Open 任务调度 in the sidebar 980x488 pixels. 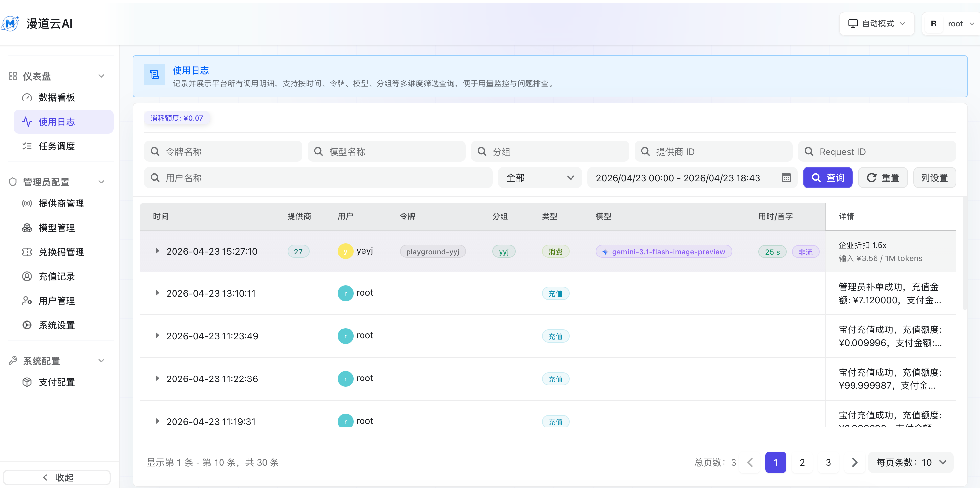pyautogui.click(x=63, y=146)
